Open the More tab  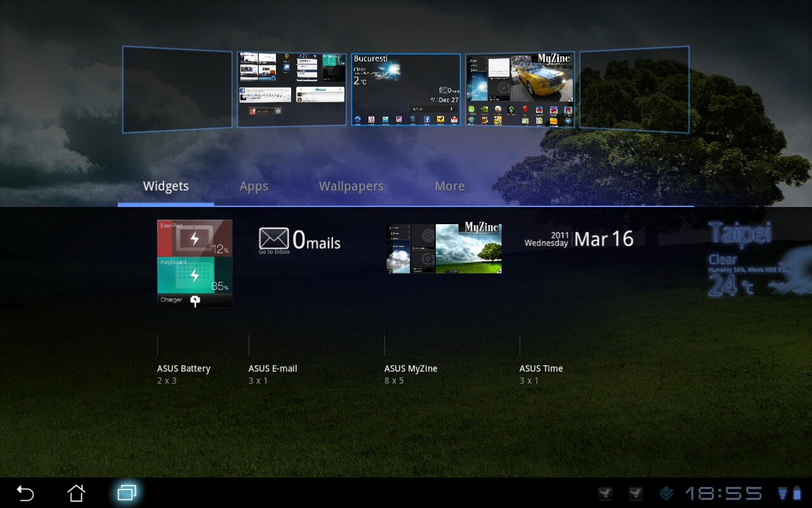click(x=450, y=186)
